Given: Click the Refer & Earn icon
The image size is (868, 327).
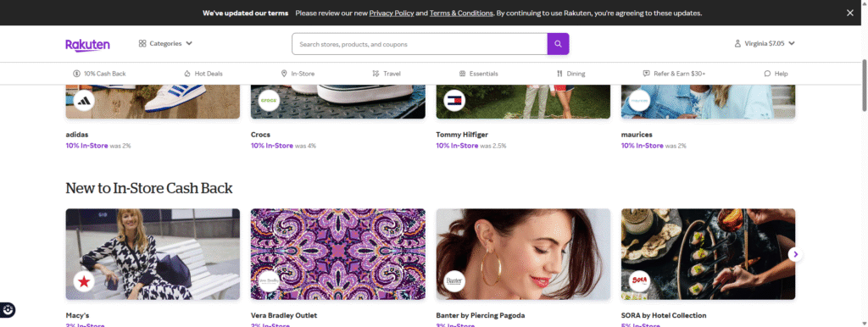Looking at the screenshot, I should 646,74.
